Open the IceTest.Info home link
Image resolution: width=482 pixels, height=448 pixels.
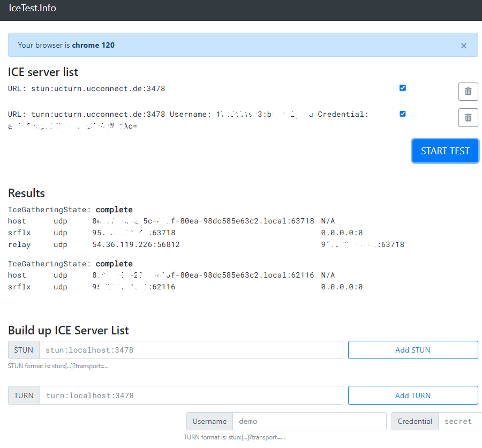click(32, 8)
